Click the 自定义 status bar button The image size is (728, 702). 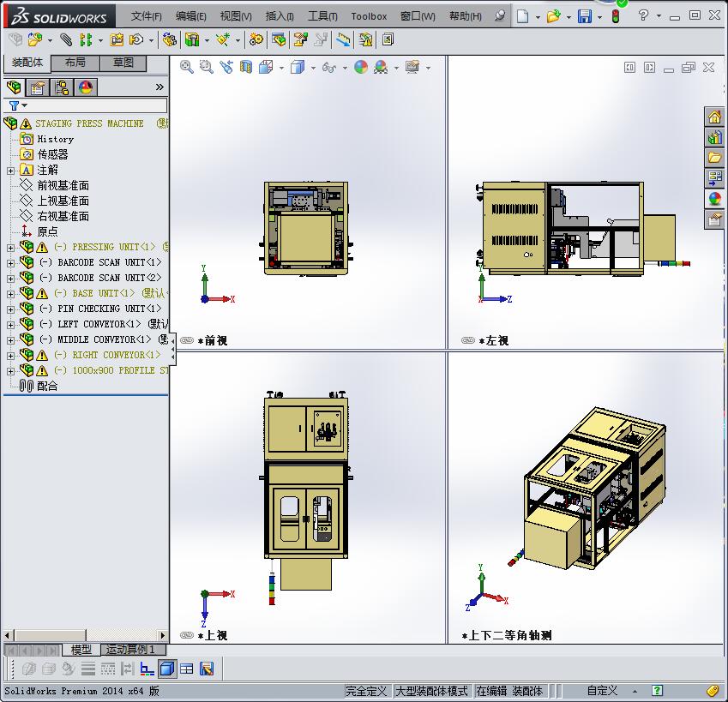(602, 691)
